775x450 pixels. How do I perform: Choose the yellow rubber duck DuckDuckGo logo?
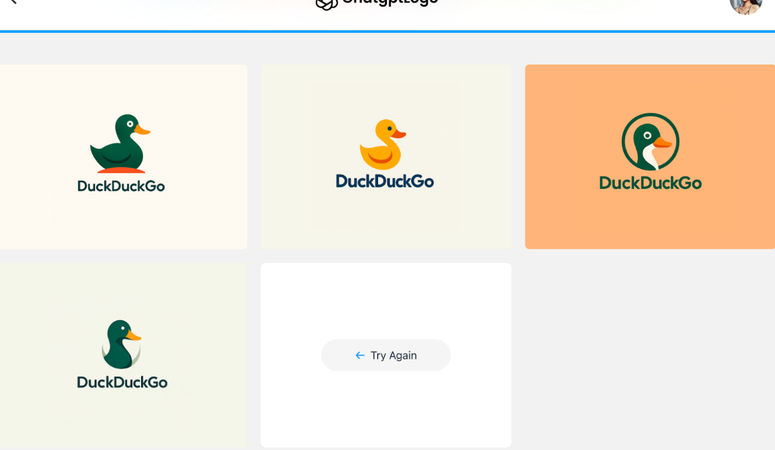386,157
